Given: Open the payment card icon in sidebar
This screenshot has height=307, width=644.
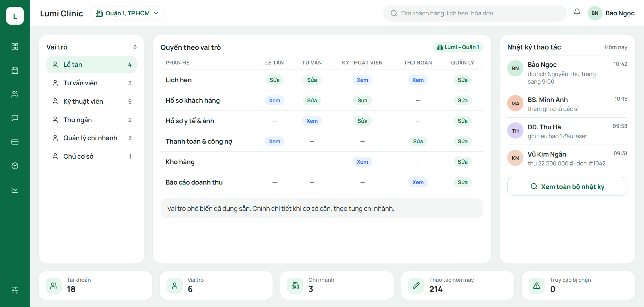Looking at the screenshot, I should point(15,142).
